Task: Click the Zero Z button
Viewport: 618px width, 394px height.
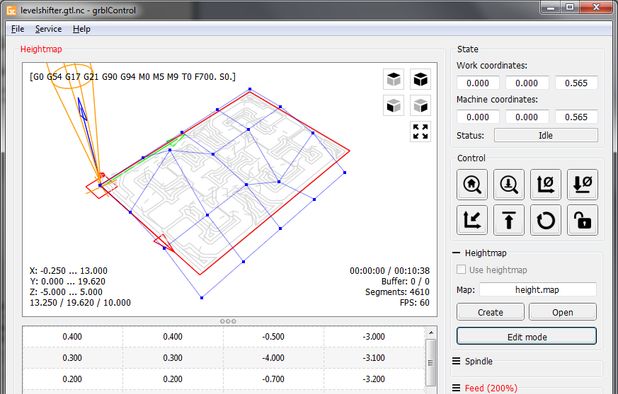Action: point(583,184)
